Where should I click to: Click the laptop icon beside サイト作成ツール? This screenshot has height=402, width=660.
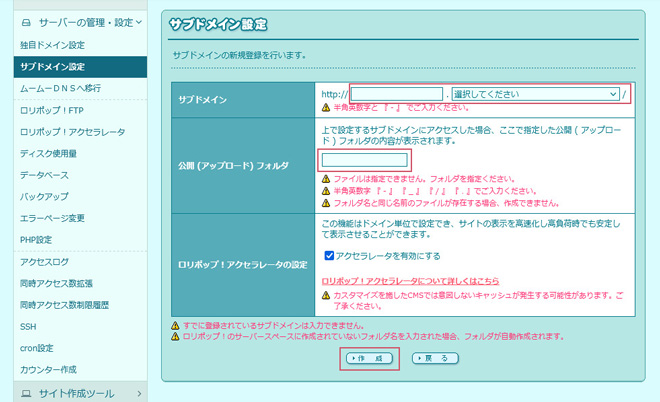[x=26, y=393]
